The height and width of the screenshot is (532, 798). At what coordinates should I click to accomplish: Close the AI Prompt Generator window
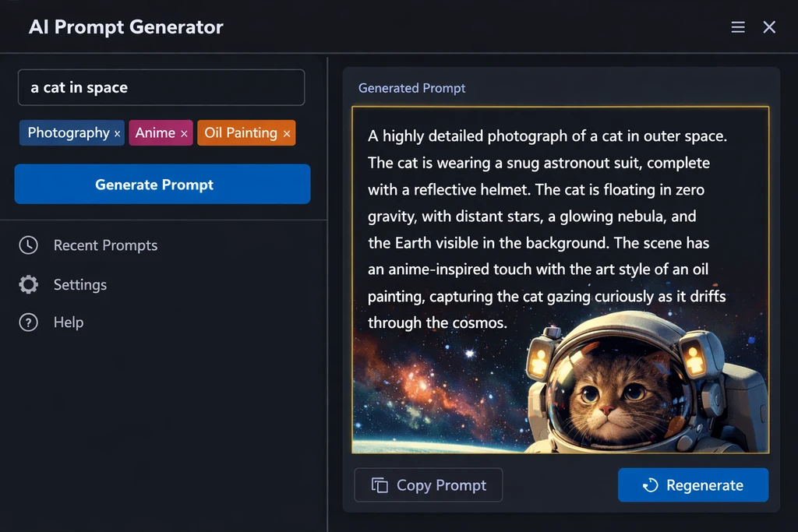tap(769, 27)
